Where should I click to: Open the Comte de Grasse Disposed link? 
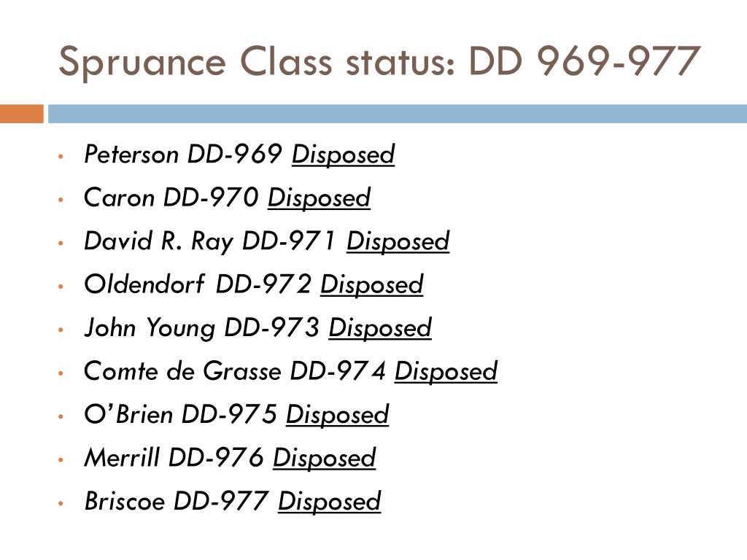[x=446, y=371]
